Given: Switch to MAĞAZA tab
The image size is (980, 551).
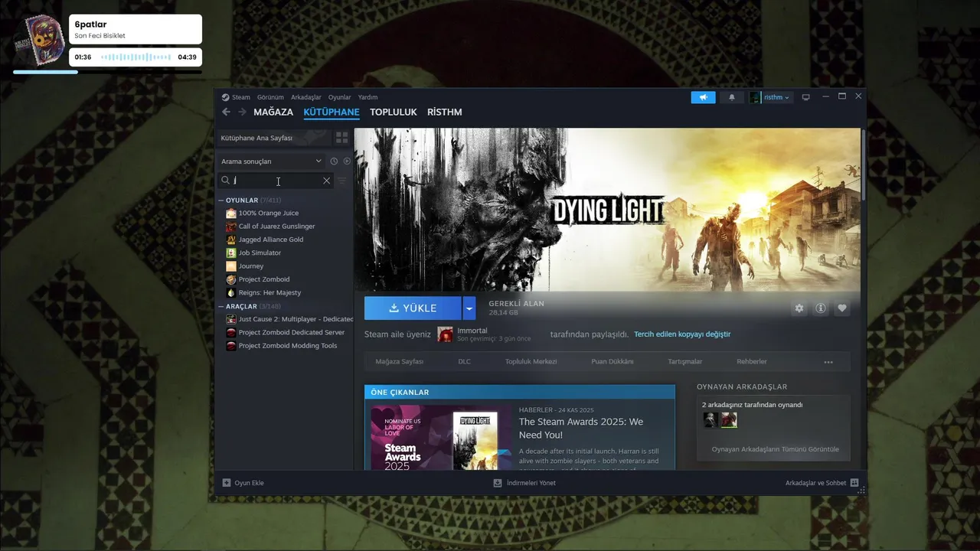Looking at the screenshot, I should [x=273, y=112].
